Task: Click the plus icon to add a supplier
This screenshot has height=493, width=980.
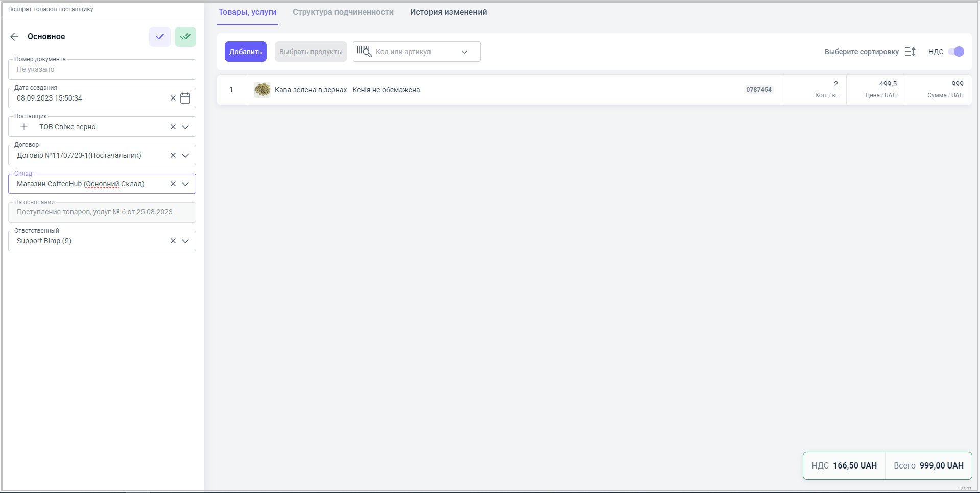Action: 24,127
